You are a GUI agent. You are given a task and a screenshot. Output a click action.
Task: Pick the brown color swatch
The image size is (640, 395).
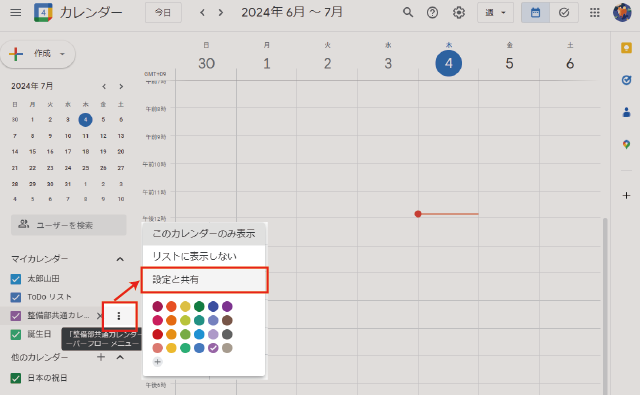227,320
